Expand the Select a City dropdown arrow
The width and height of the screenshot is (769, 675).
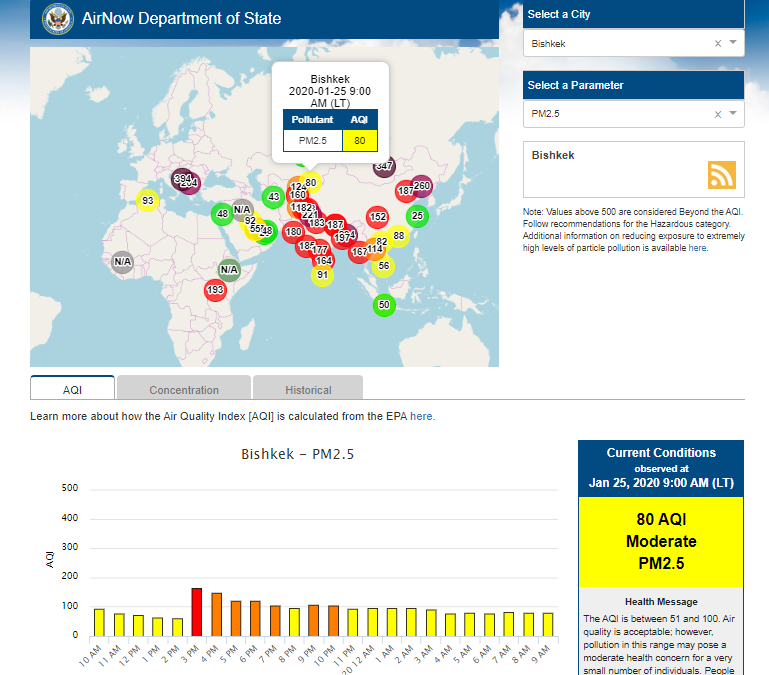pyautogui.click(x=733, y=43)
